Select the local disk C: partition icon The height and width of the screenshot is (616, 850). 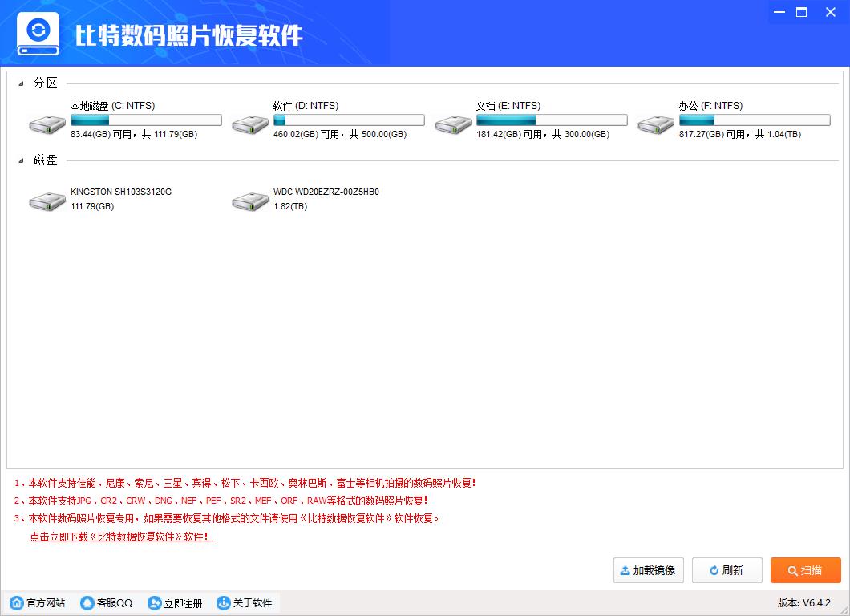tap(47, 124)
